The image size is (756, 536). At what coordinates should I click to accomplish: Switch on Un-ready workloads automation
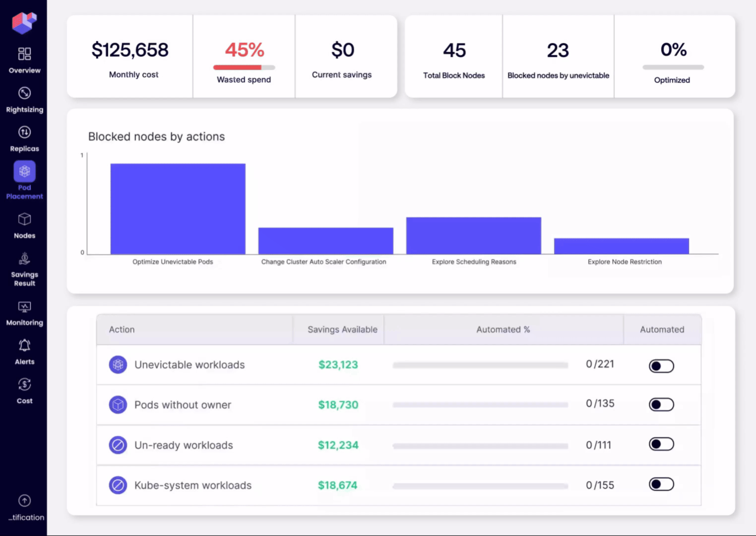pos(661,444)
